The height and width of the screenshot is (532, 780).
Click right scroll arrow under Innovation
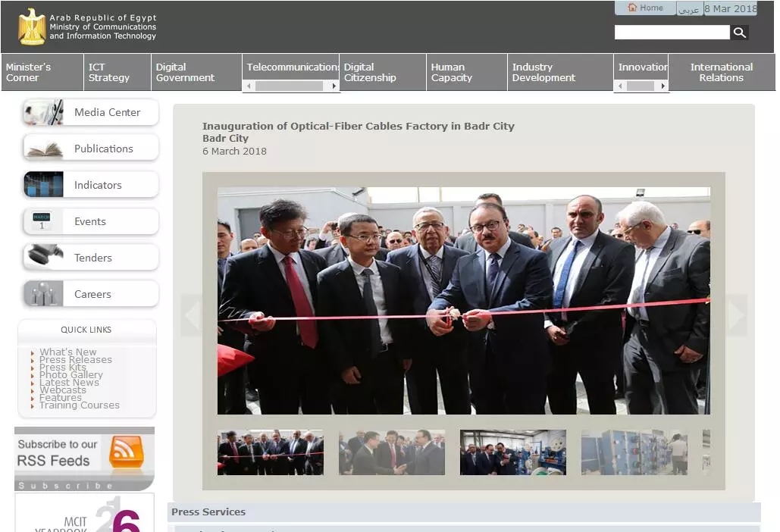[663, 86]
